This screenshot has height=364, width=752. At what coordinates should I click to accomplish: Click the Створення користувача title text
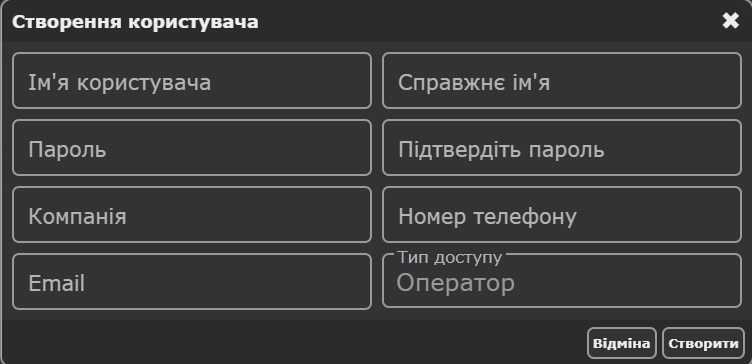pyautogui.click(x=135, y=22)
